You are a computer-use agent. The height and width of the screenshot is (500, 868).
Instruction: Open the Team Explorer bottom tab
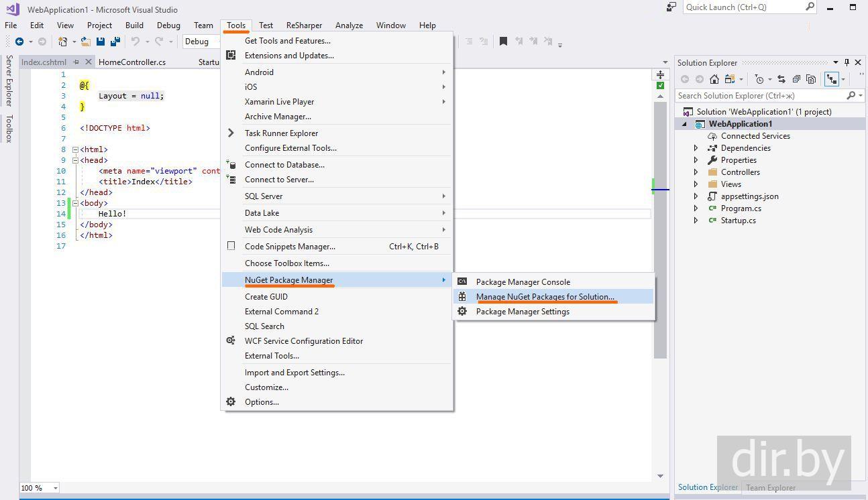tap(771, 487)
